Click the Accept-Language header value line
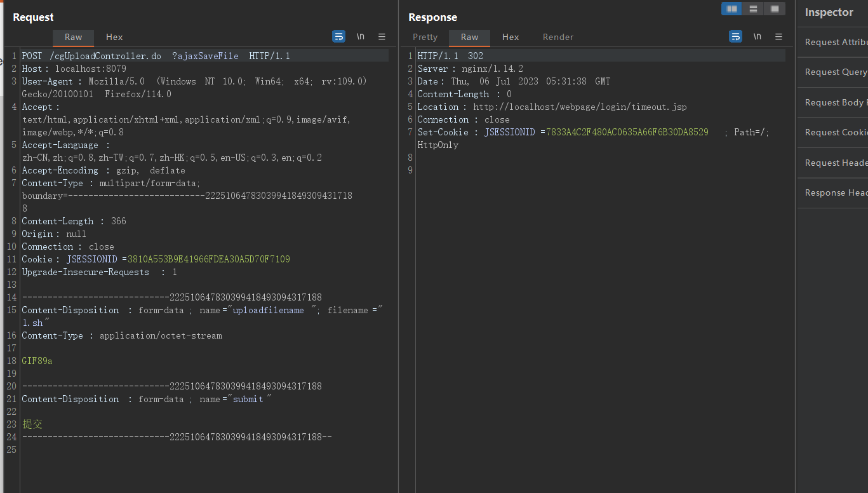 (171, 158)
